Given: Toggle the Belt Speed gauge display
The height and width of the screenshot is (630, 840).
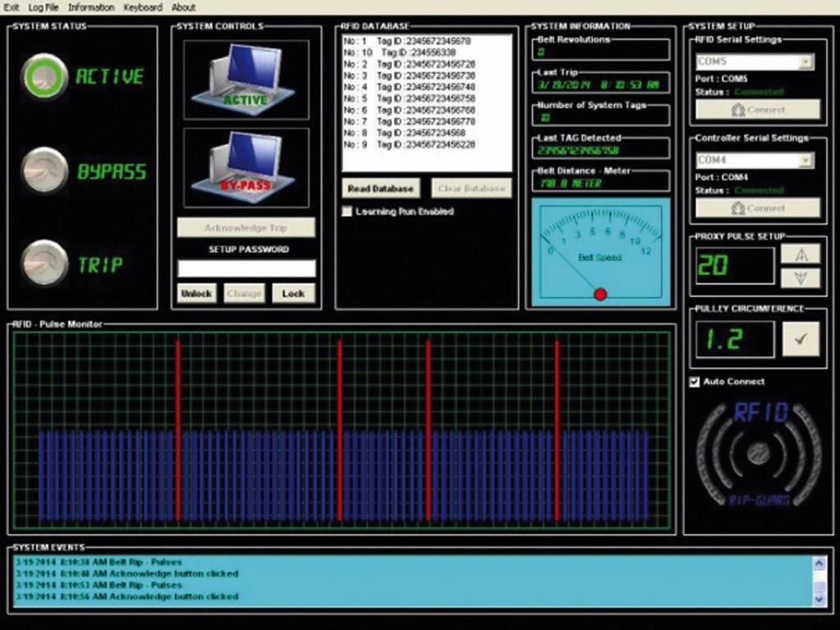Looking at the screenshot, I should [599, 254].
